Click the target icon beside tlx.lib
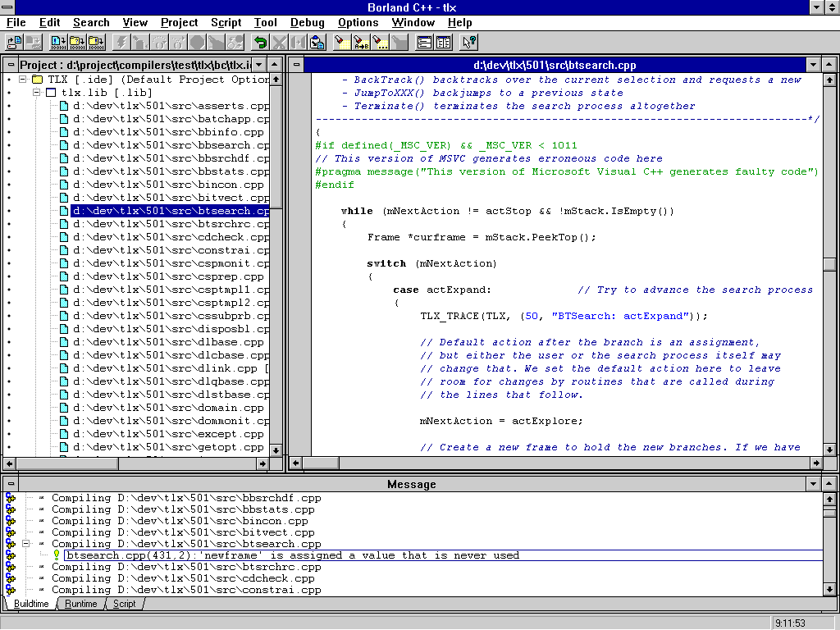This screenshot has height=630, width=840. (51, 92)
